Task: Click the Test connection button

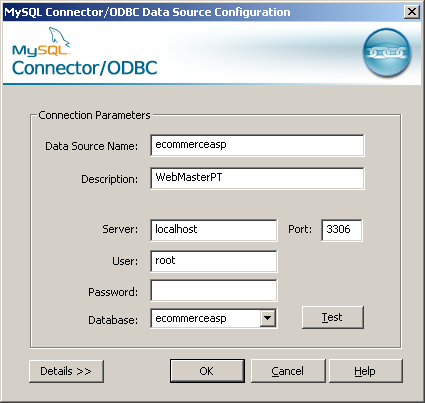Action: coord(332,317)
